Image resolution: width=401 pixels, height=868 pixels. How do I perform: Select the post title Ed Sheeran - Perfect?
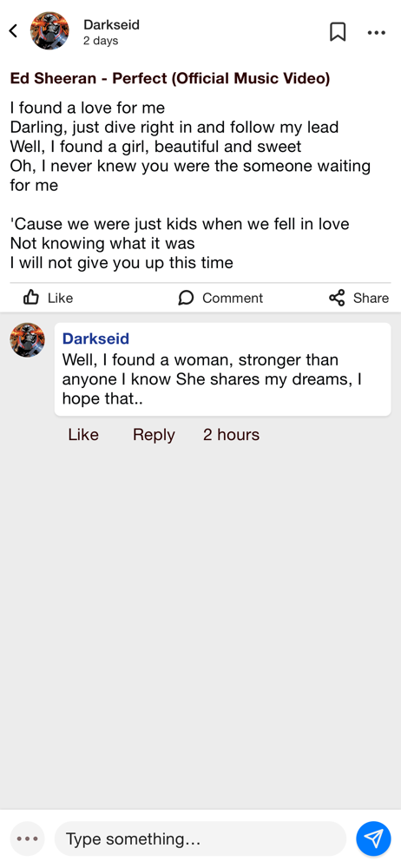click(x=170, y=79)
